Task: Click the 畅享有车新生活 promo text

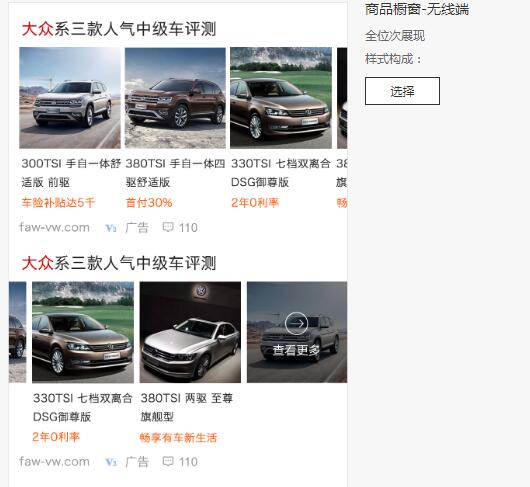Action: (x=178, y=438)
